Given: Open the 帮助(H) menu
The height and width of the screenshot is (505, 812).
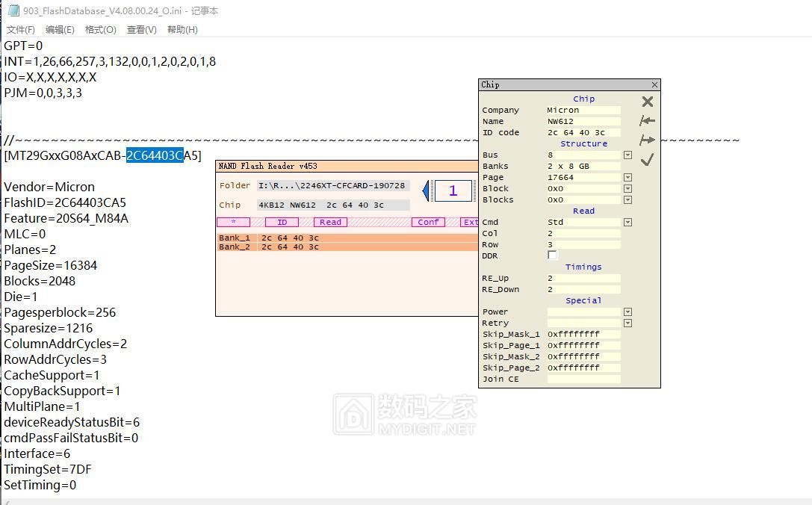Looking at the screenshot, I should 182,30.
